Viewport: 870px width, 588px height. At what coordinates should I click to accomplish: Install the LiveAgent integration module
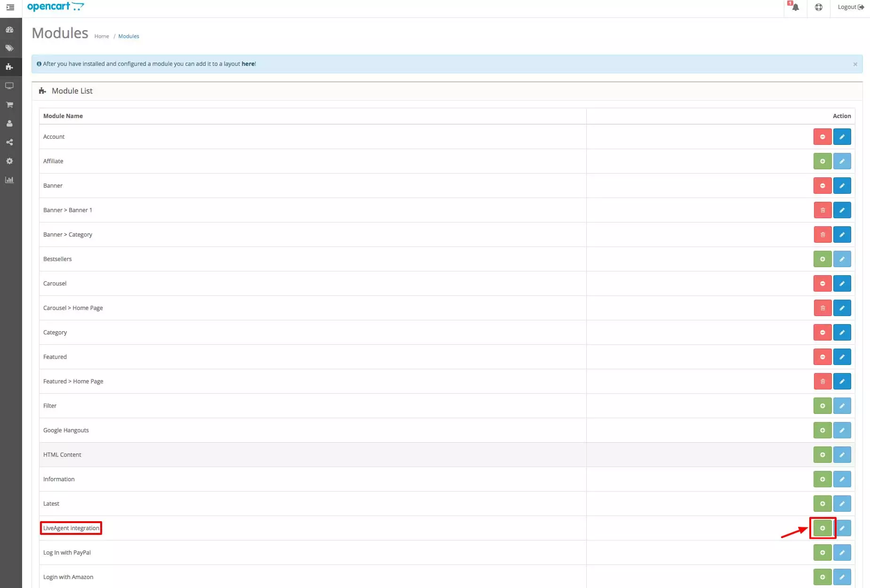822,528
